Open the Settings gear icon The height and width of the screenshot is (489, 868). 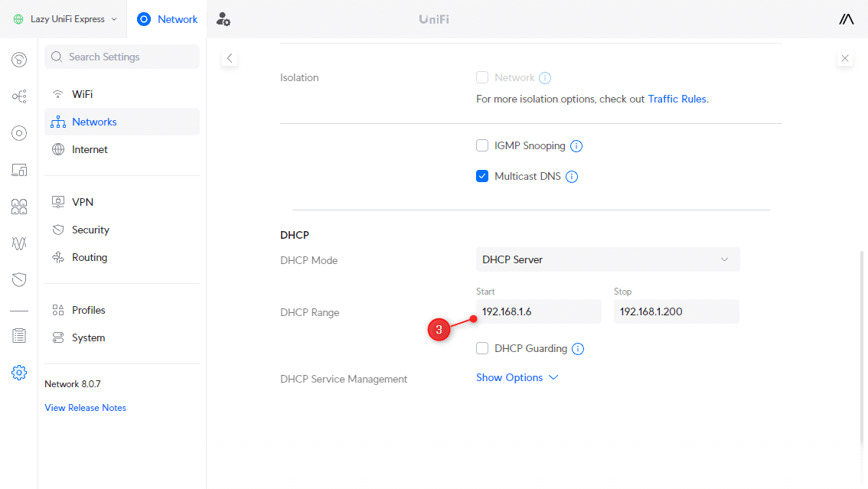19,372
